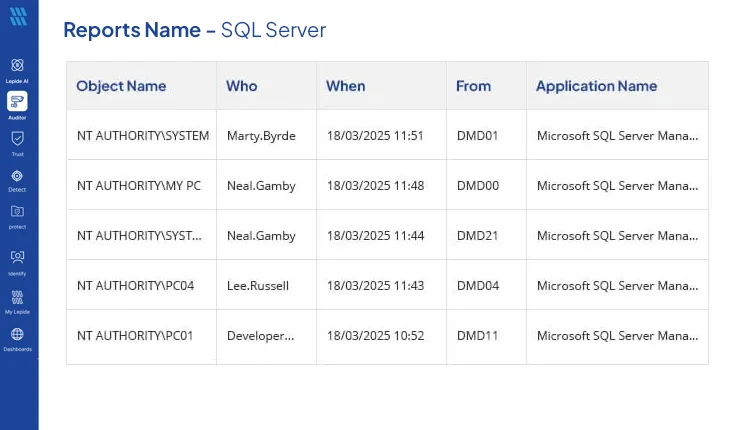The height and width of the screenshot is (430, 731).
Task: Open the Protect folder icon
Action: pyautogui.click(x=17, y=212)
